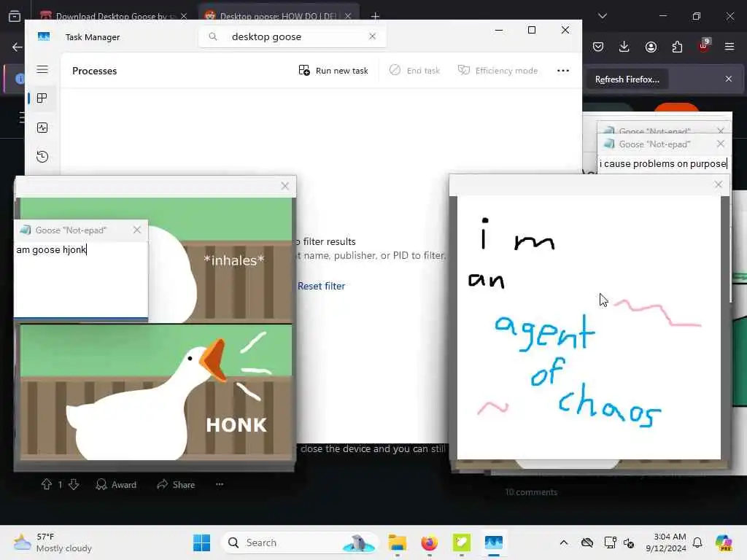Open File Explorer from the taskbar

click(x=397, y=542)
